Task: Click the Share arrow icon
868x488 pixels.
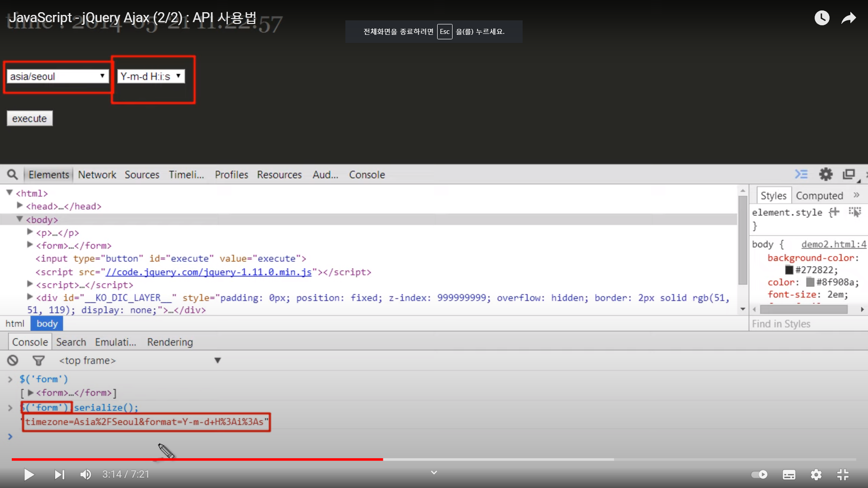Action: pos(849,18)
